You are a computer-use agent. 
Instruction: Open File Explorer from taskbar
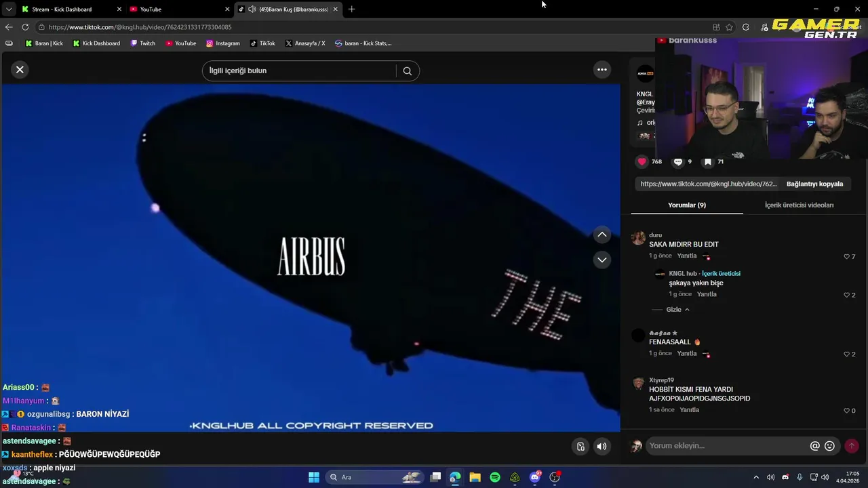click(475, 477)
